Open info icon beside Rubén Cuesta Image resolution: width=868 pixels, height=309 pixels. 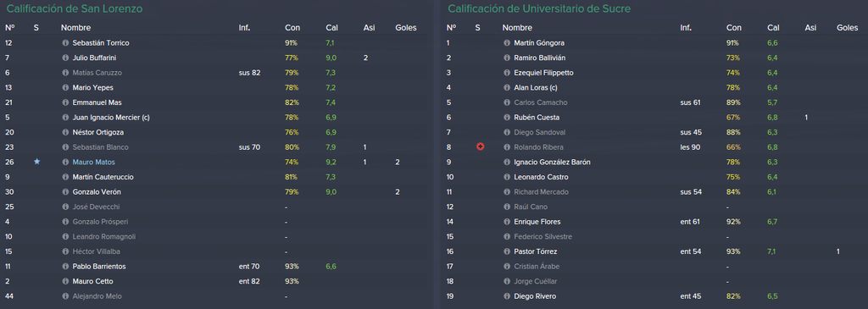click(507, 117)
